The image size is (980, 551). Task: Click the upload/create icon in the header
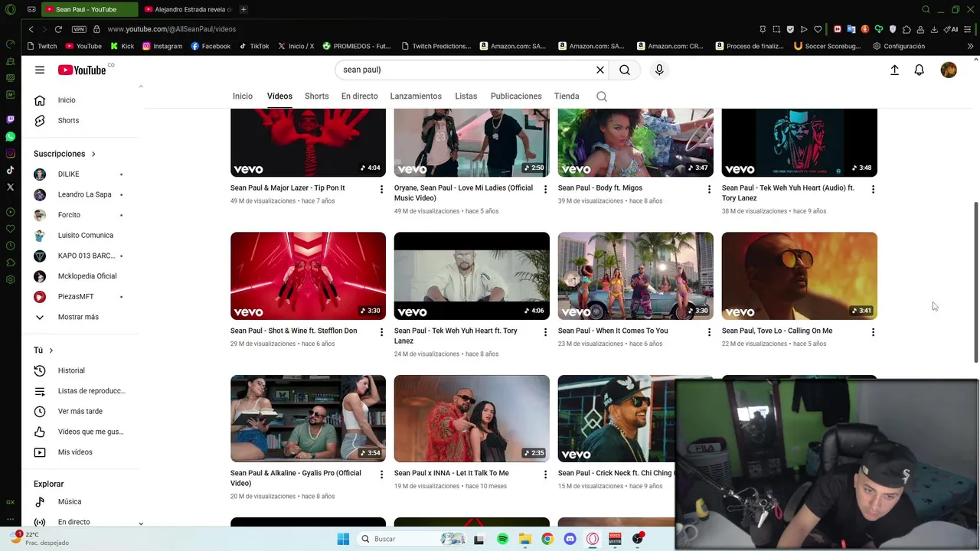tap(894, 70)
